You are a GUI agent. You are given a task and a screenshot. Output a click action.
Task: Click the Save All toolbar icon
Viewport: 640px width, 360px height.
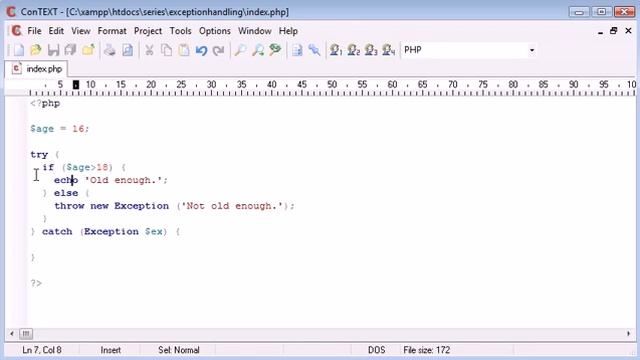71,50
